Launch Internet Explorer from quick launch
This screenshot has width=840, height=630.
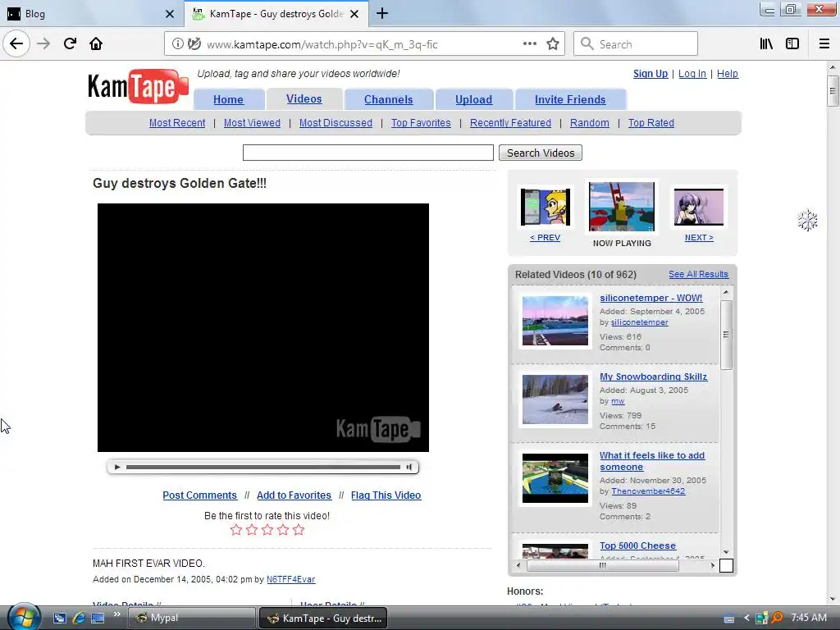79,618
